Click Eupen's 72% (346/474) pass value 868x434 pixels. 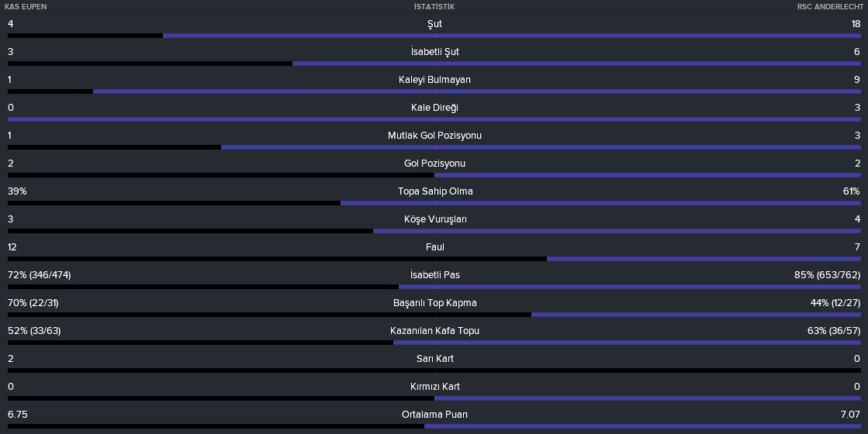(x=40, y=275)
